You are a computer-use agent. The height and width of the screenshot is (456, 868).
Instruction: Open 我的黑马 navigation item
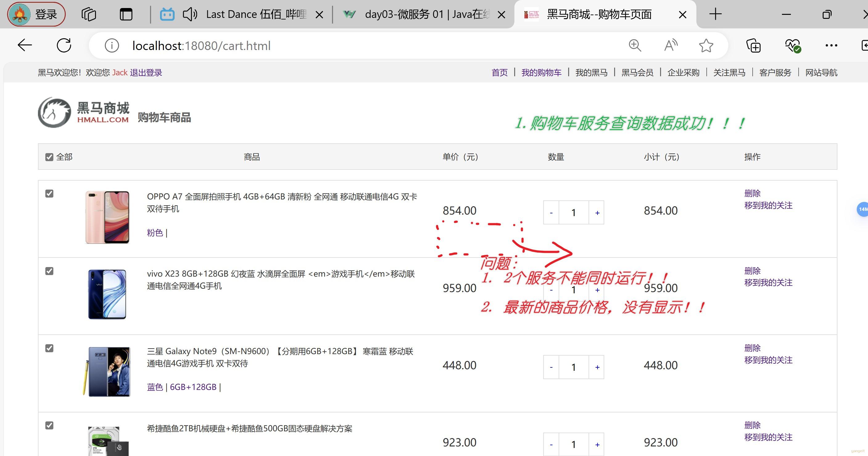[x=591, y=73]
